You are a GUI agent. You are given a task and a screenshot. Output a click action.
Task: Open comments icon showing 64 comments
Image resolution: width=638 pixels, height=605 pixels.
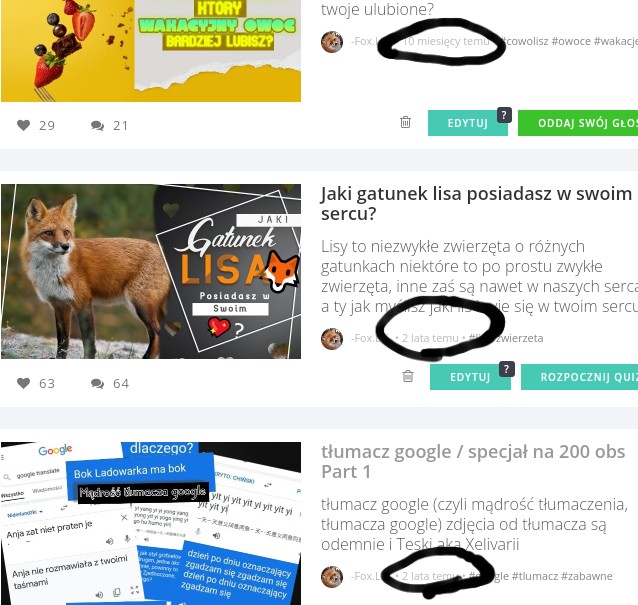pos(97,383)
